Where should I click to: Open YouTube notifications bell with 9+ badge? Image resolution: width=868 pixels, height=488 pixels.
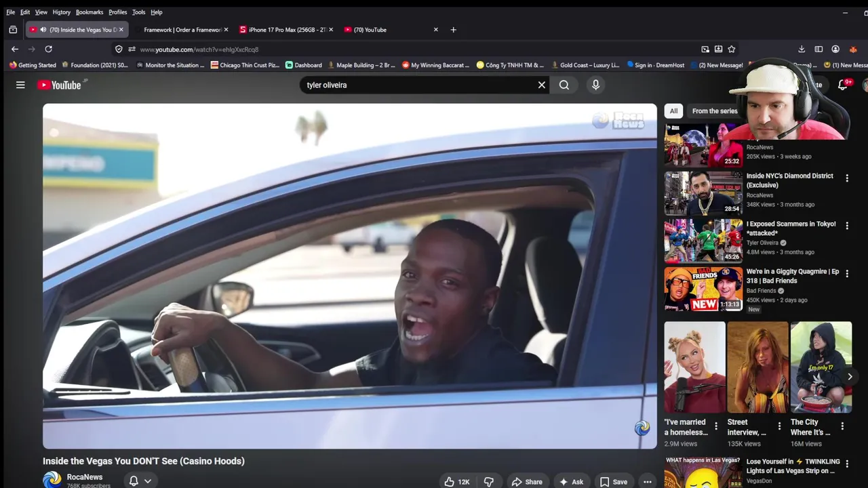coord(843,85)
